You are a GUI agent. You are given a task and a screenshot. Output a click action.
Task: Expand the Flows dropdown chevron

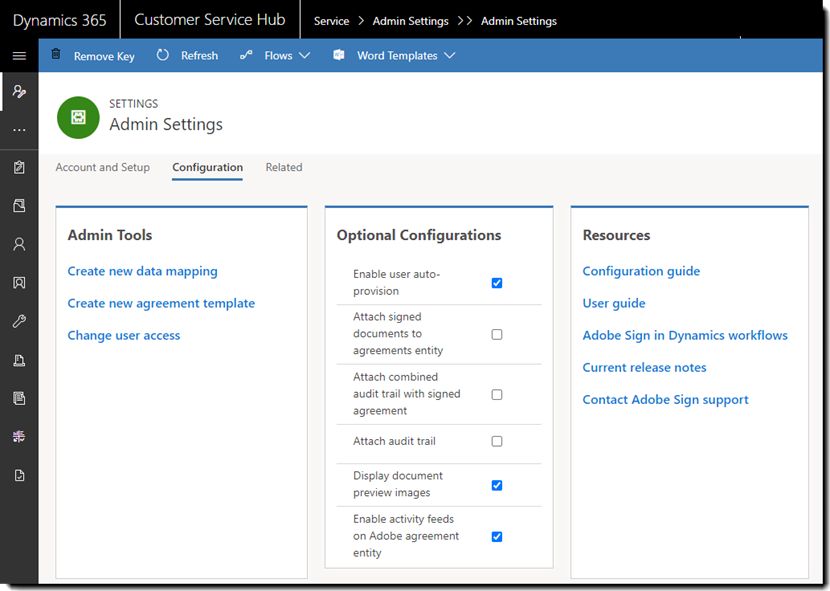[x=304, y=56]
